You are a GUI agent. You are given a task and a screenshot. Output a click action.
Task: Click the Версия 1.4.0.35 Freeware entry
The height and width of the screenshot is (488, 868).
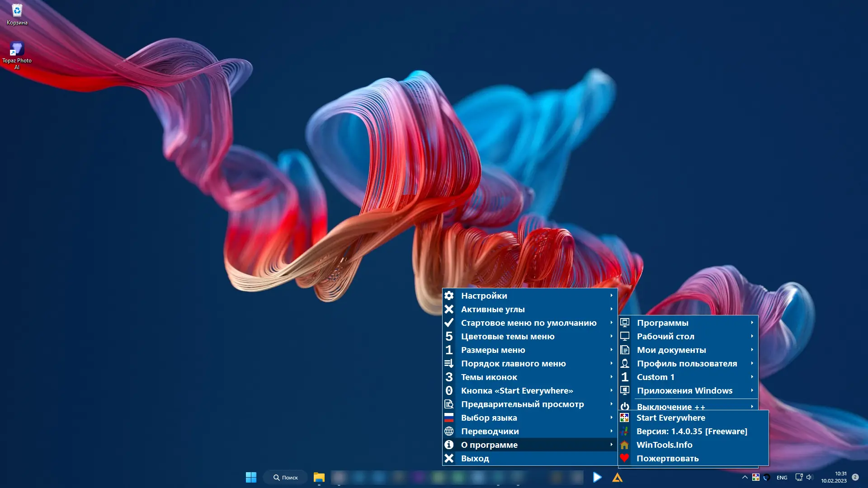691,432
